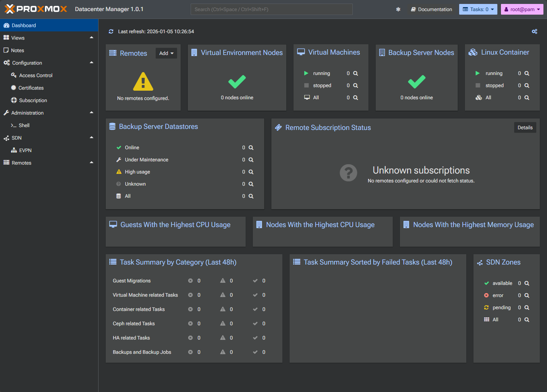Open dashboard settings via the gear icon

point(535,31)
